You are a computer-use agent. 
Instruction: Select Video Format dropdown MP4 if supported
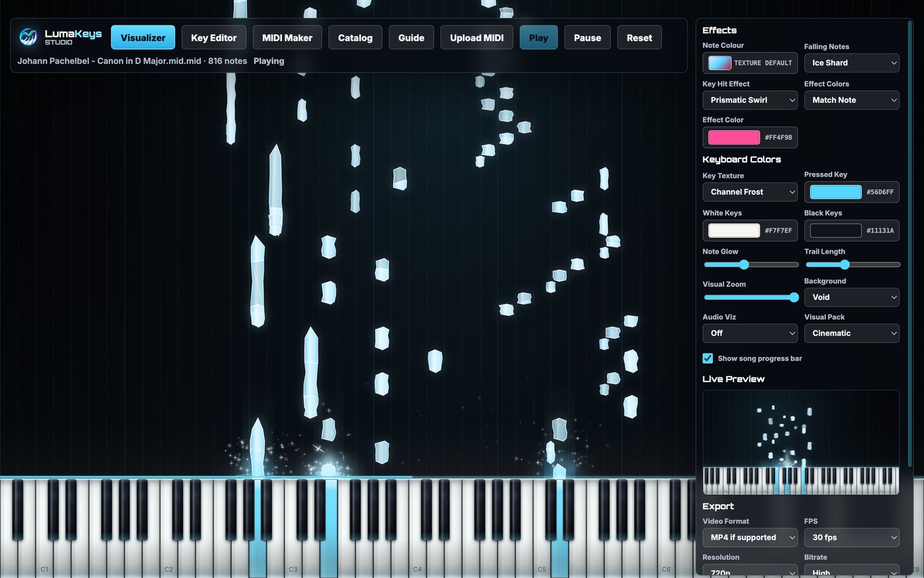(x=750, y=538)
